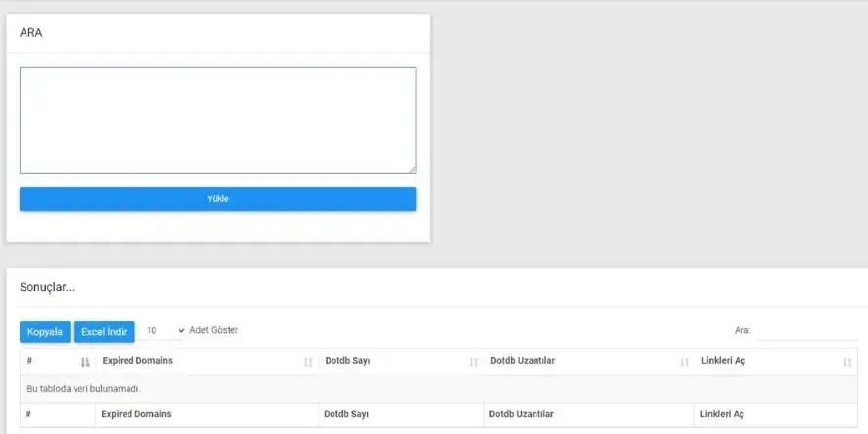The width and height of the screenshot is (868, 434).
Task: Click the Excel İndir button
Action: 104,332
